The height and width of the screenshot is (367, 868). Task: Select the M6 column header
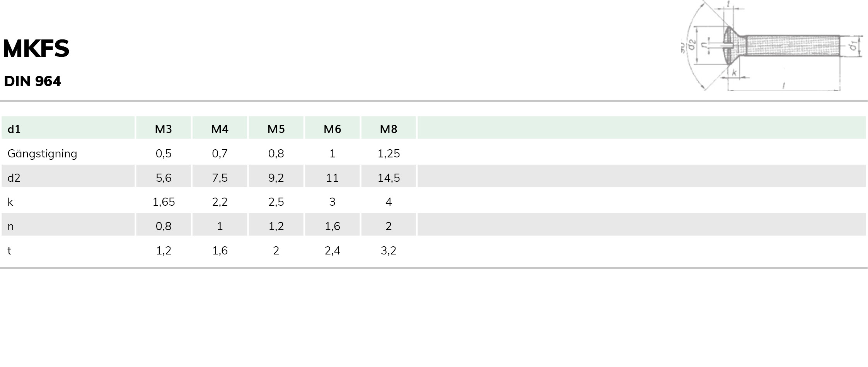pyautogui.click(x=332, y=129)
